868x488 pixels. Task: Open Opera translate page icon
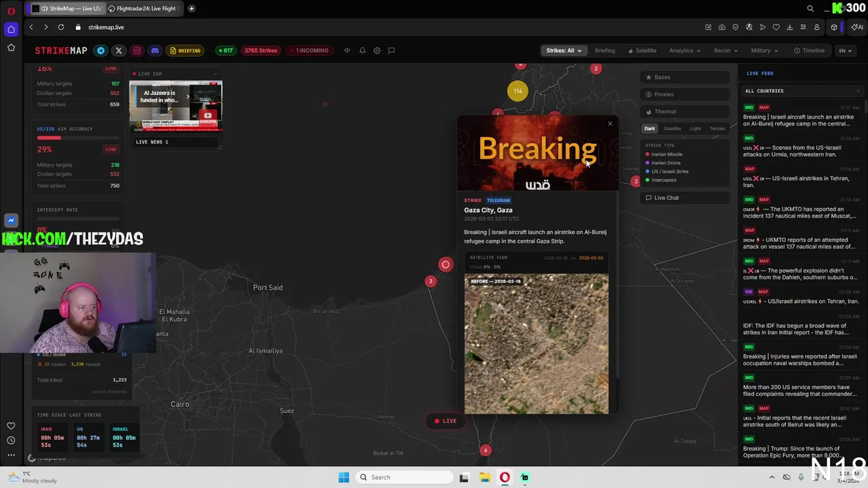click(x=749, y=27)
